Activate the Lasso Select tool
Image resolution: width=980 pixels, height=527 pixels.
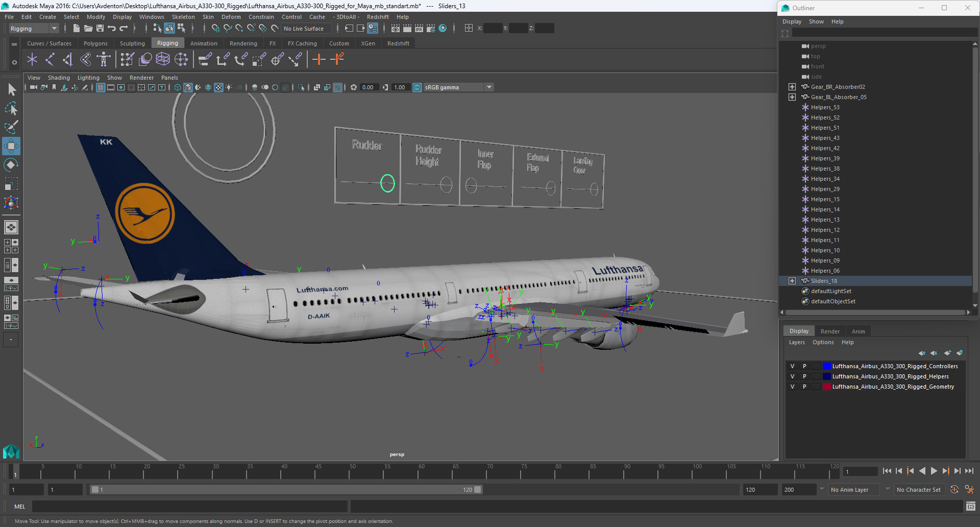tap(11, 108)
